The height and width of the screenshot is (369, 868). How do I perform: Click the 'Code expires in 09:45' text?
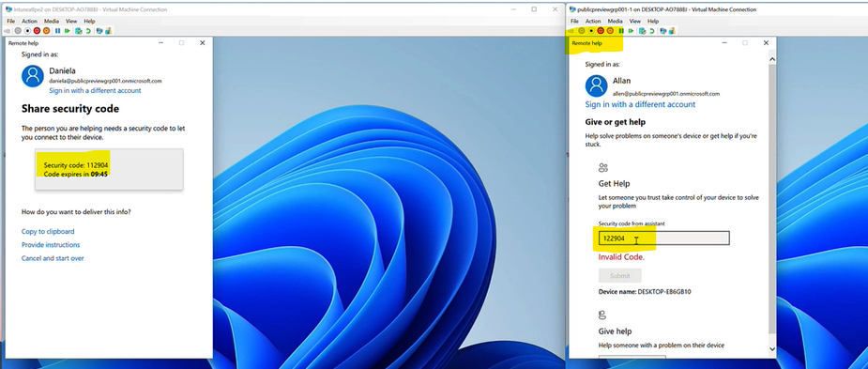click(75, 174)
